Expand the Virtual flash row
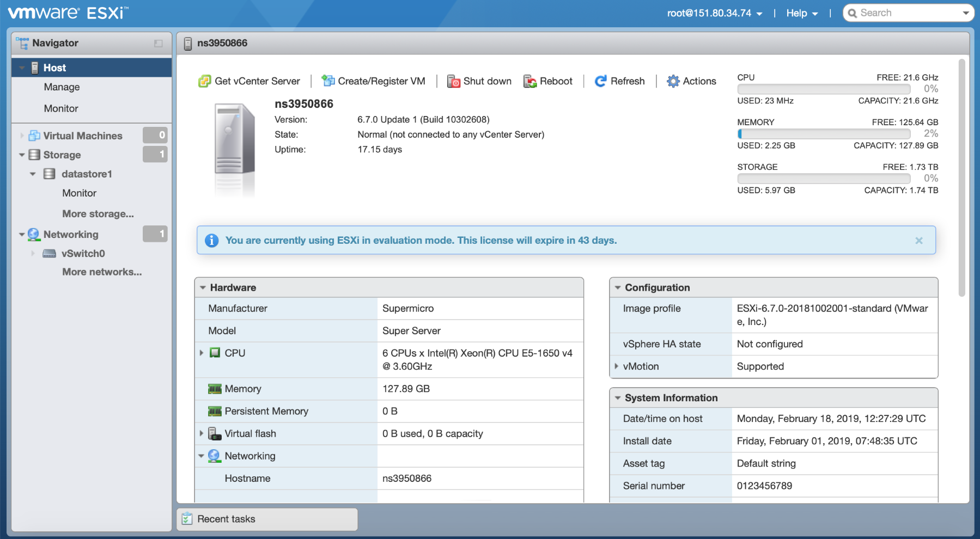980x539 pixels. [x=202, y=433]
